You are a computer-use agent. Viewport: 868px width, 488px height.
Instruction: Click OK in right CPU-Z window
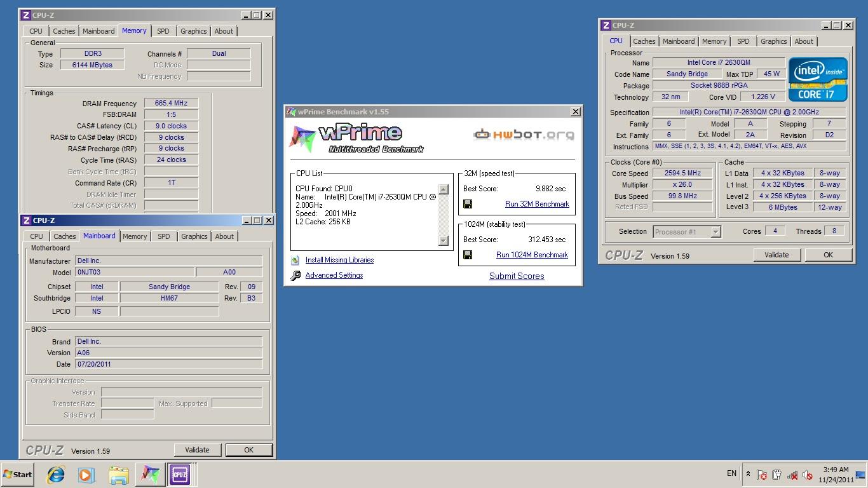tap(828, 255)
